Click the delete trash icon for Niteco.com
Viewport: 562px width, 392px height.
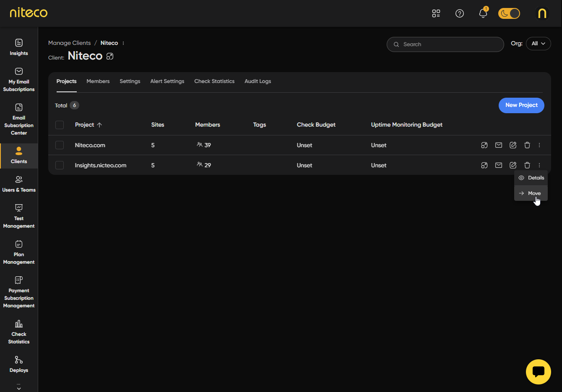click(527, 145)
